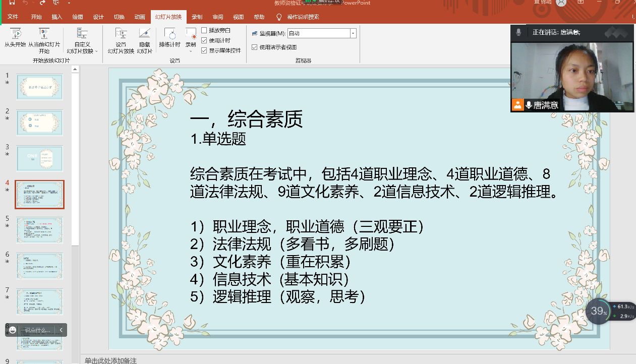
Task: Switch to the 动画 ribbon tab
Action: pos(140,17)
